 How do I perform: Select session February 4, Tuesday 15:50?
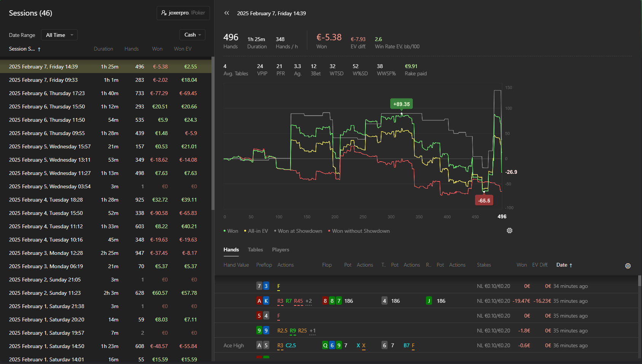tap(105, 213)
